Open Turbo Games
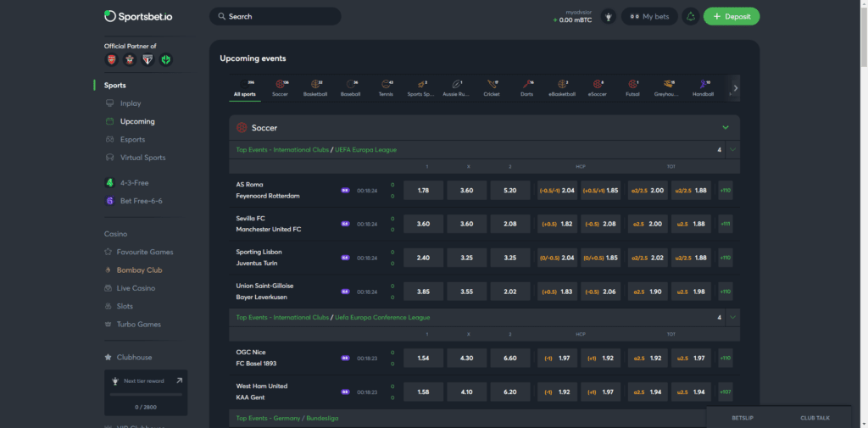This screenshot has height=428, width=868. [x=138, y=325]
